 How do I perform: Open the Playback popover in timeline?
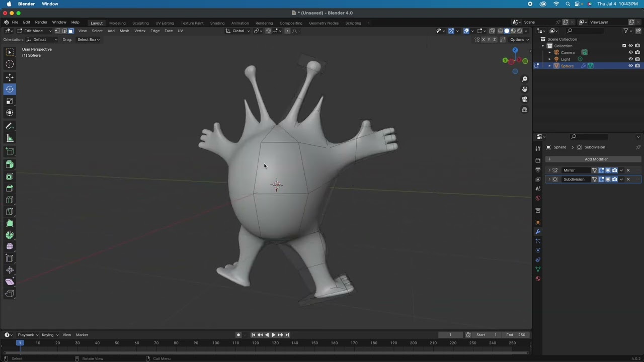(28, 335)
